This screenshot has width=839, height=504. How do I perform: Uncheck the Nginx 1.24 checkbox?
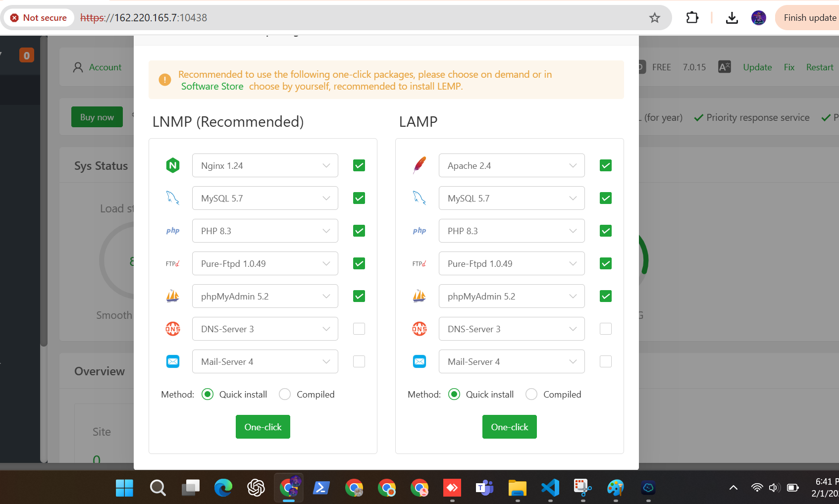[x=359, y=165]
